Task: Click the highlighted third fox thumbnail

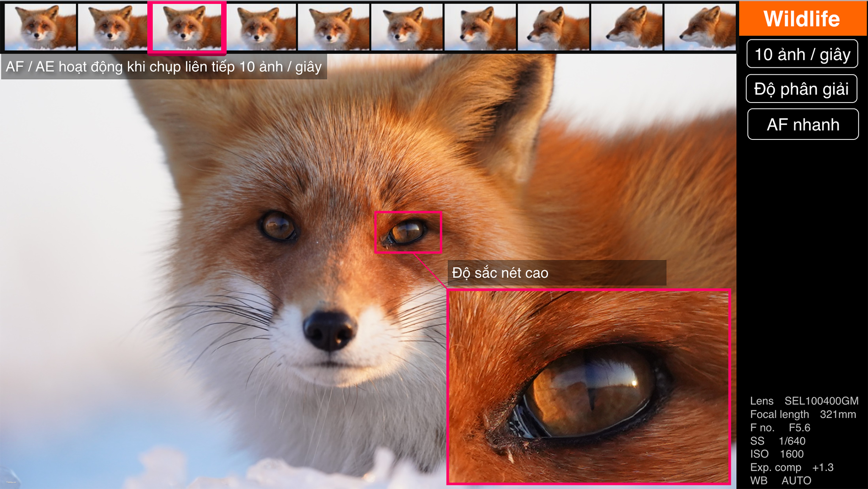Action: 187,27
